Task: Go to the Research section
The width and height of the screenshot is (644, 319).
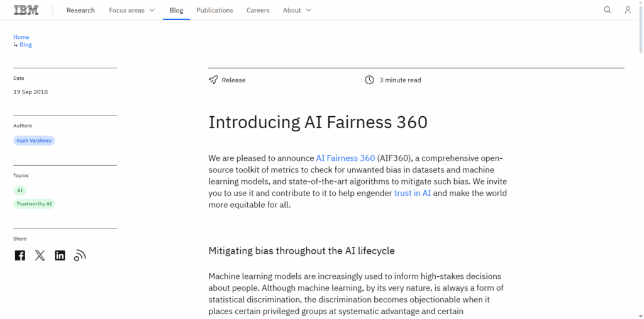Action: pyautogui.click(x=80, y=10)
